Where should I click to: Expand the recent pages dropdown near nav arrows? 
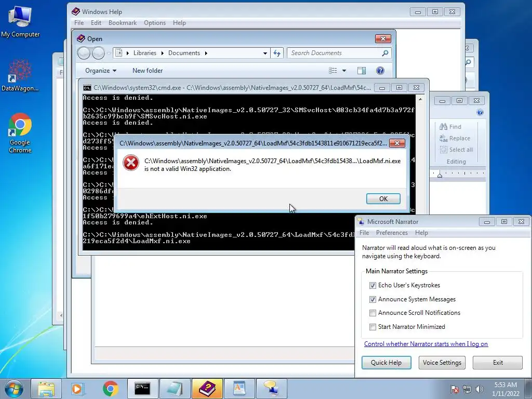click(109, 53)
